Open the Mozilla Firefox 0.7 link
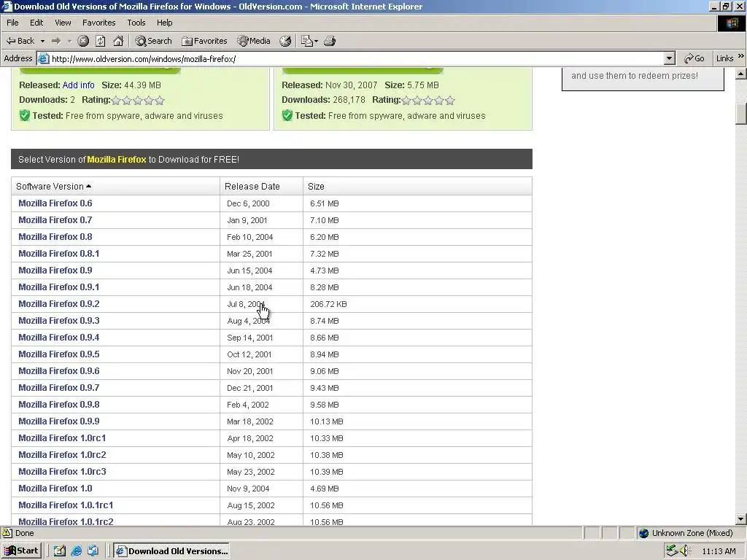The width and height of the screenshot is (747, 560). point(55,220)
